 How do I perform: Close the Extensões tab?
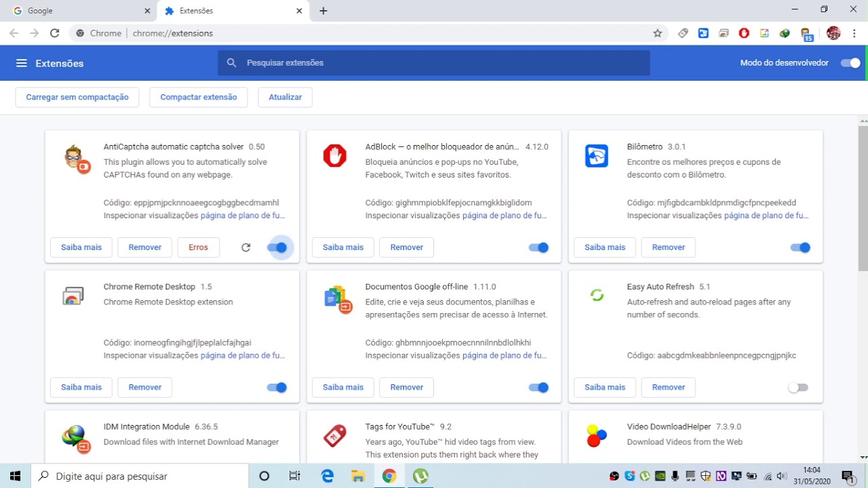pyautogui.click(x=299, y=11)
